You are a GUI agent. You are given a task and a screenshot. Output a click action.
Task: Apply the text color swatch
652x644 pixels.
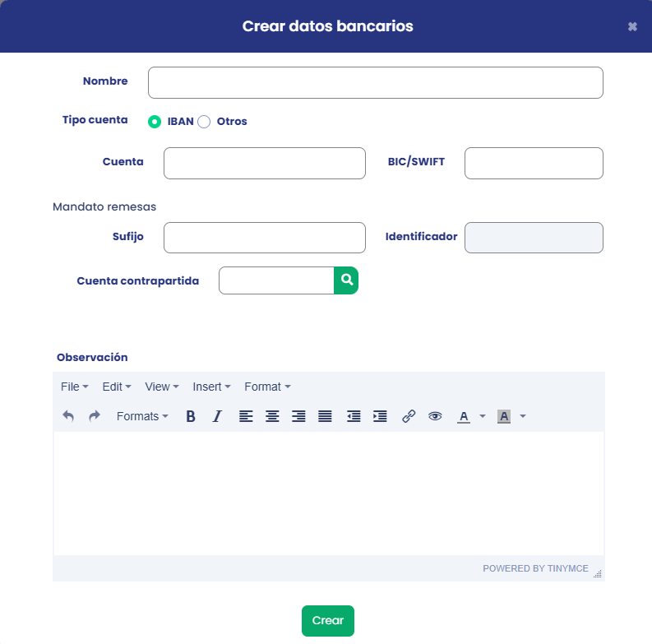(x=464, y=416)
